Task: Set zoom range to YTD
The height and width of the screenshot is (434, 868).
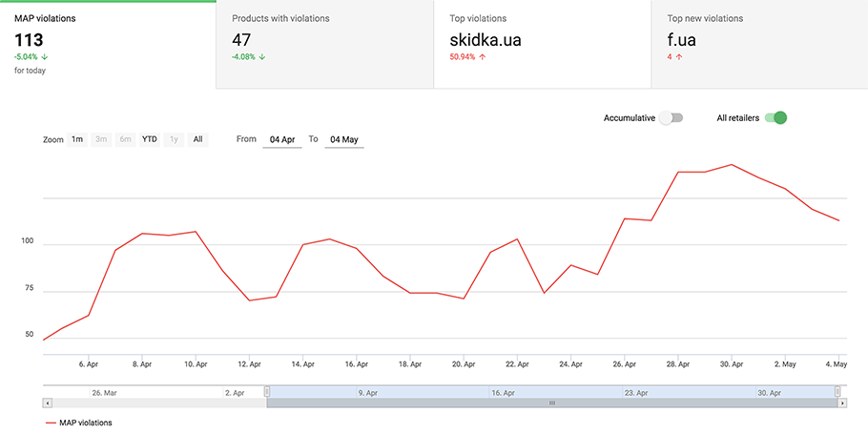Action: click(150, 139)
